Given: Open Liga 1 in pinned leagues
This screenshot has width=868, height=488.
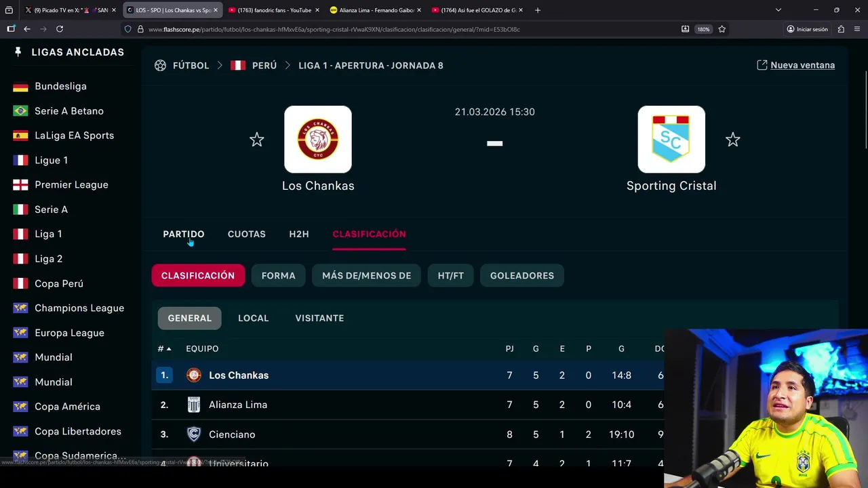Looking at the screenshot, I should pos(48,234).
